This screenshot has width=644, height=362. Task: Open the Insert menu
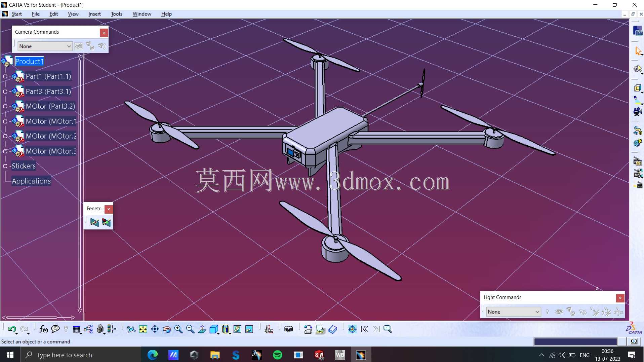click(94, 14)
